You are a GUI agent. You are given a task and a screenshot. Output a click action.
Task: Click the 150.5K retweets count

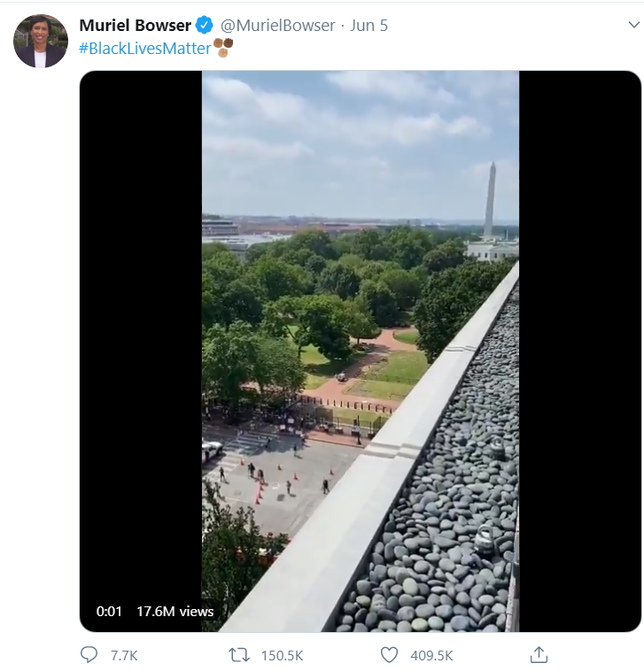(x=283, y=655)
